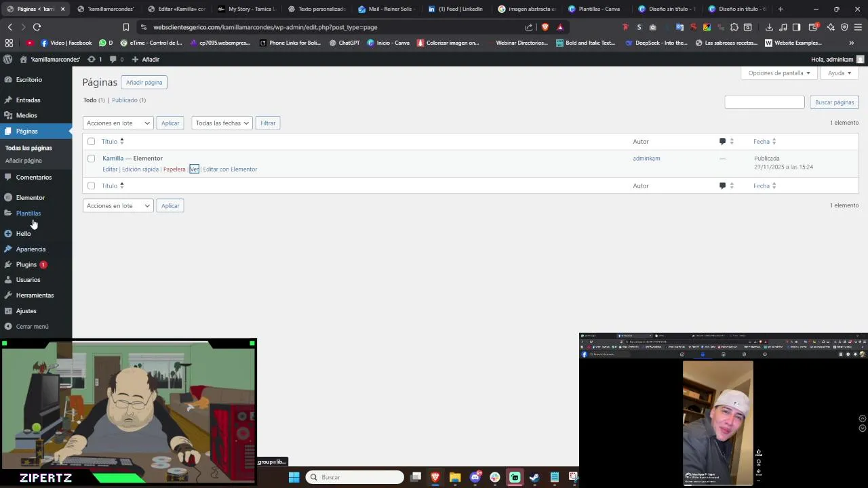Open Hola, adminkam user menu
Image resolution: width=868 pixels, height=488 pixels.
[x=837, y=59]
